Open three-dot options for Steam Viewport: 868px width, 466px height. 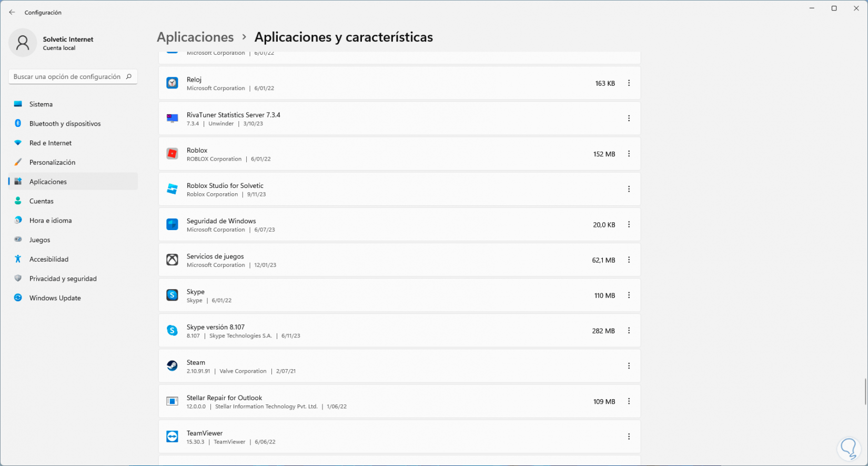pos(629,366)
